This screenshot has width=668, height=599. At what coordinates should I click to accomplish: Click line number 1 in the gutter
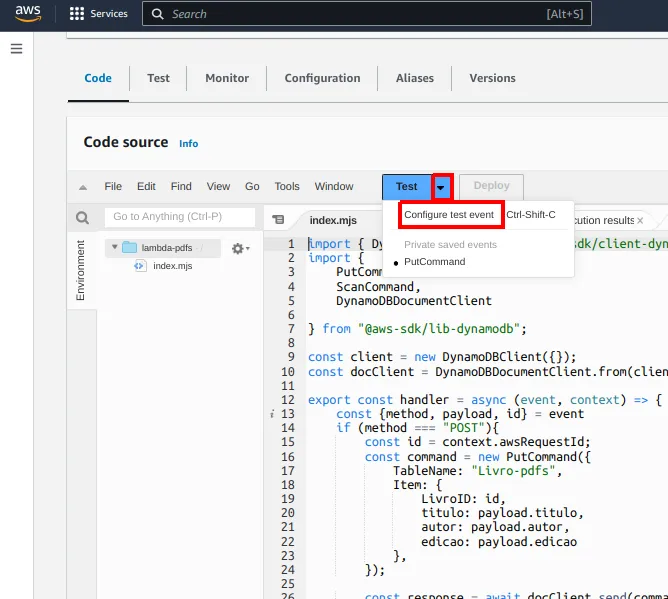coord(291,244)
